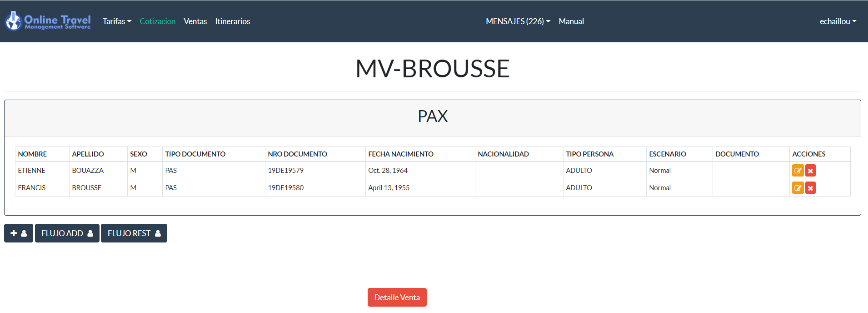Open the Ventas menu item
The image size is (868, 313).
195,21
